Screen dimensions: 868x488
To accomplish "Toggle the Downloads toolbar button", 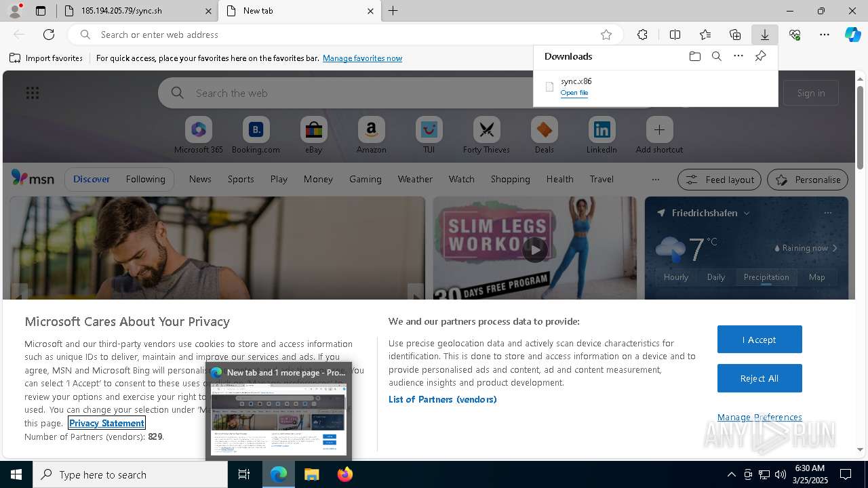I will click(x=765, y=35).
